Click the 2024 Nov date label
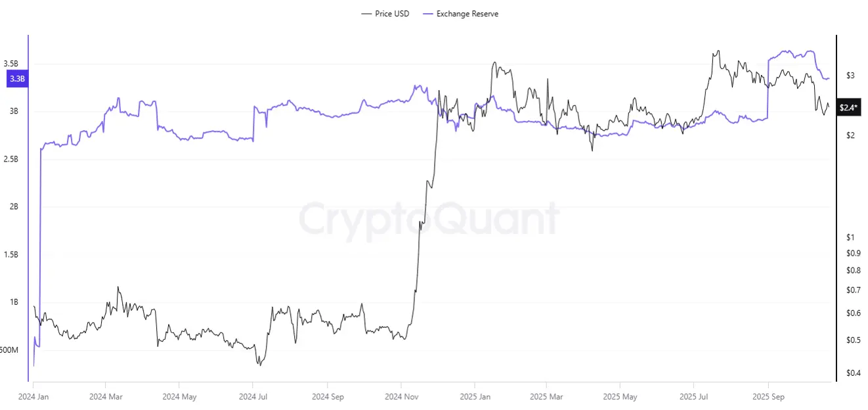868x410 pixels. 401,397
